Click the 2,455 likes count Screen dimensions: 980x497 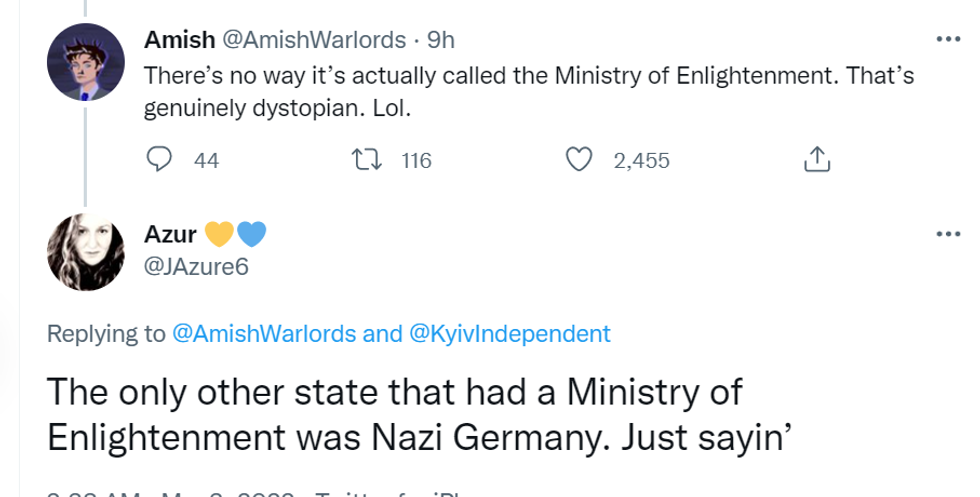coord(641,160)
